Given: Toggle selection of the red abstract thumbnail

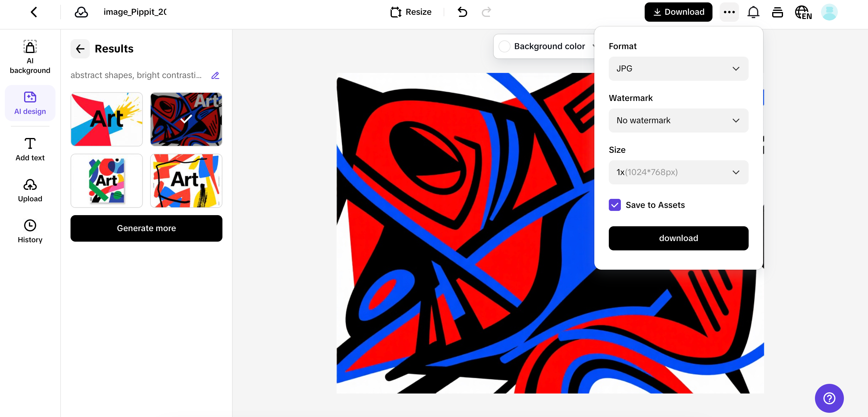Looking at the screenshot, I should click(x=186, y=119).
